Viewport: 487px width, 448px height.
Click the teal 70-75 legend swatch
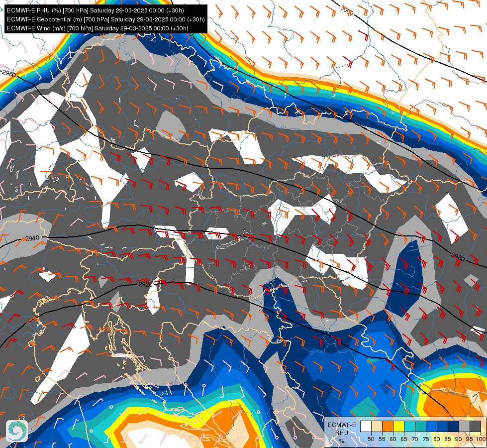pos(420,426)
